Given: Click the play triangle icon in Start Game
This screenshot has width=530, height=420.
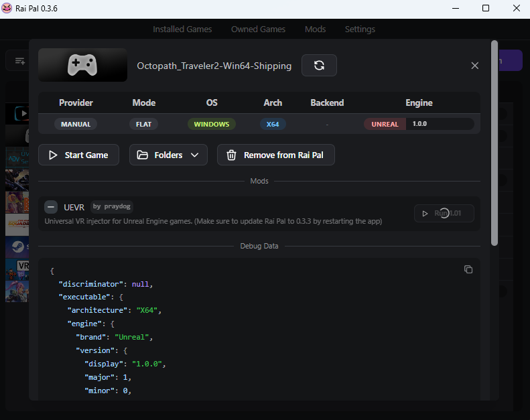Looking at the screenshot, I should click(x=53, y=155).
